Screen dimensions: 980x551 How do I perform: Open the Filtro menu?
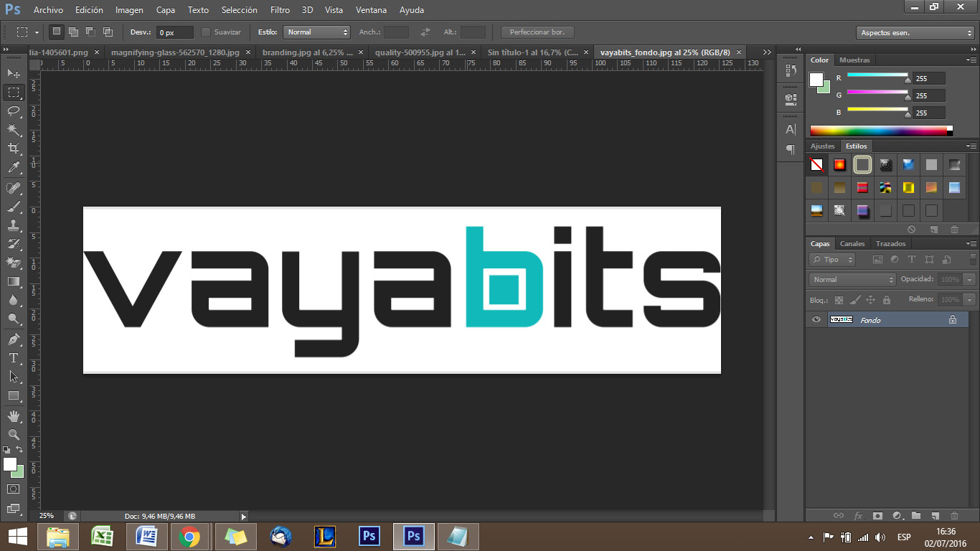click(280, 10)
